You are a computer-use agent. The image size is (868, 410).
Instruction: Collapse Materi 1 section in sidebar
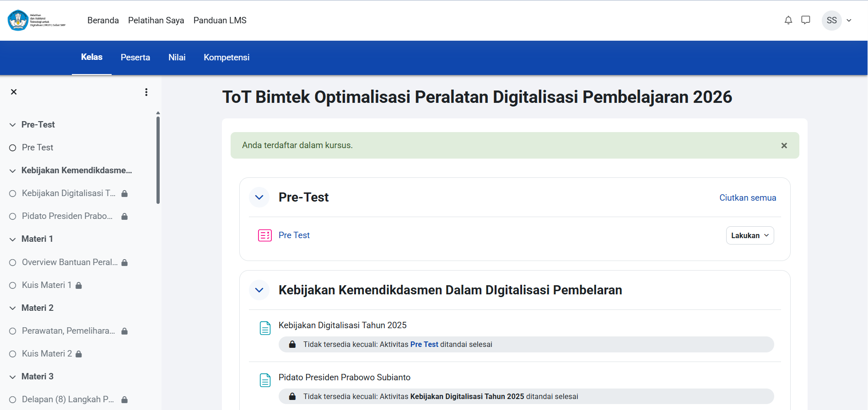tap(13, 239)
